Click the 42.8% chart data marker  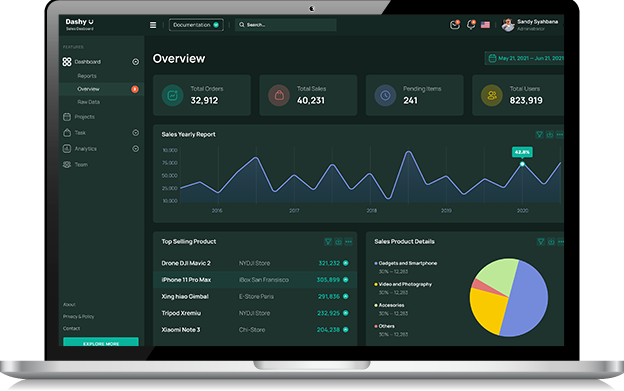pyautogui.click(x=522, y=164)
